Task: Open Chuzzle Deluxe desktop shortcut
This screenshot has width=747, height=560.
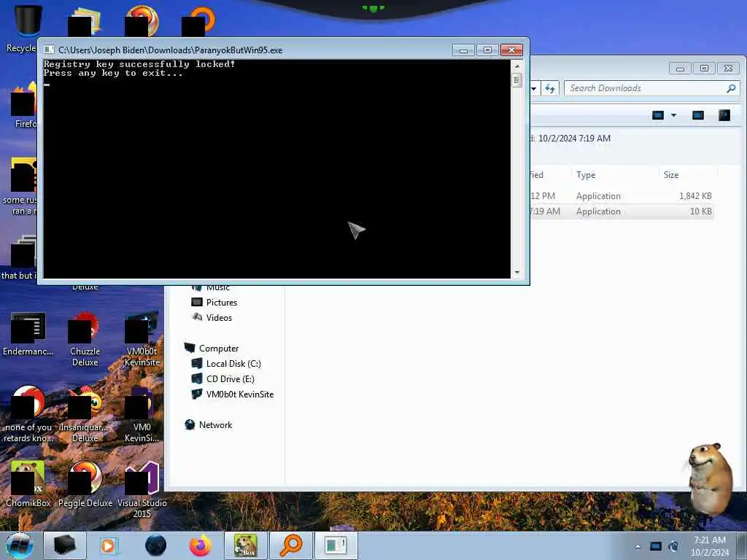Action: click(x=85, y=339)
